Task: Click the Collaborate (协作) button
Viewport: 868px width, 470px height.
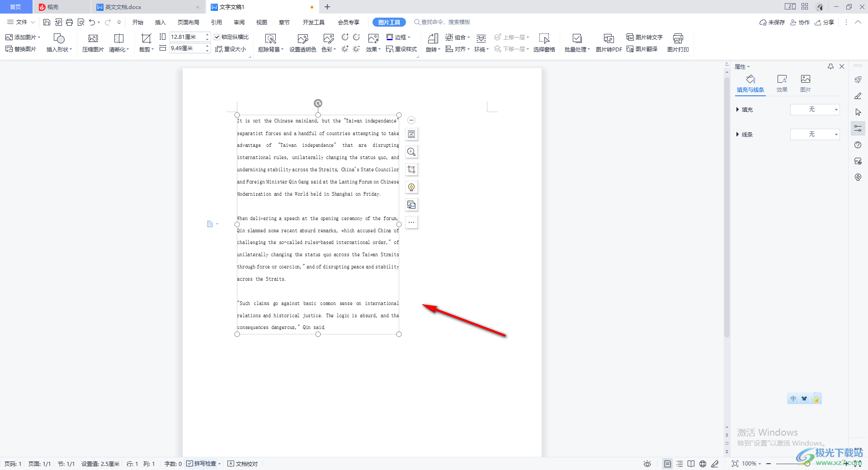Action: 800,22
